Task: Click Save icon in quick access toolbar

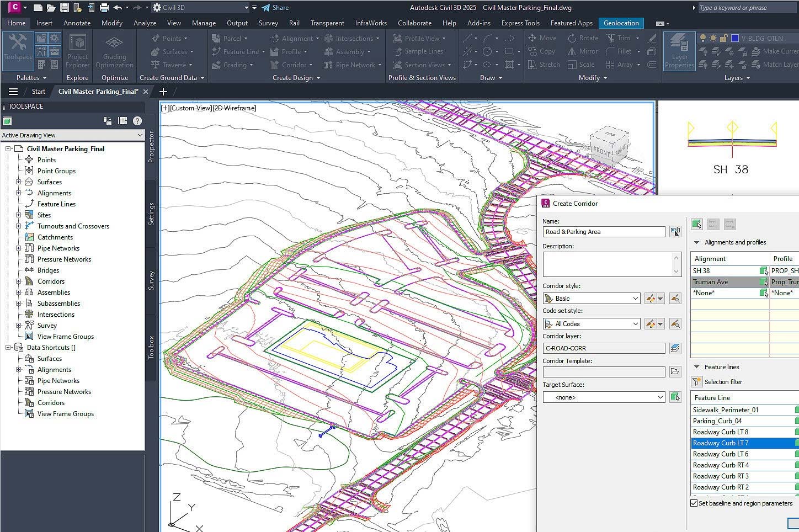Action: pos(64,8)
